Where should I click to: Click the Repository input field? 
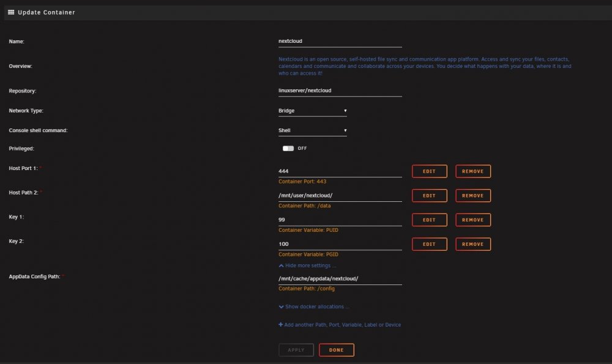tap(340, 91)
